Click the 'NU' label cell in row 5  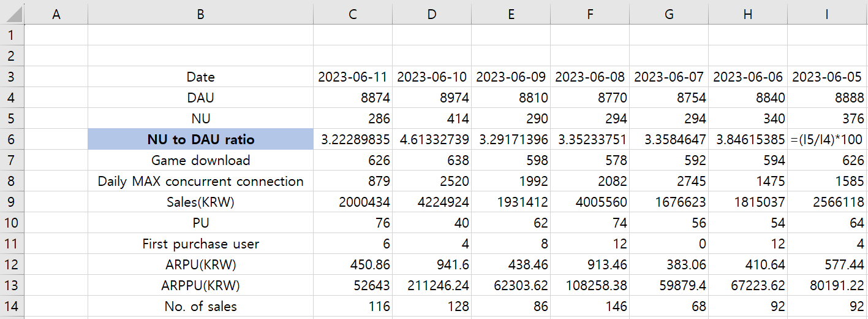pos(200,118)
